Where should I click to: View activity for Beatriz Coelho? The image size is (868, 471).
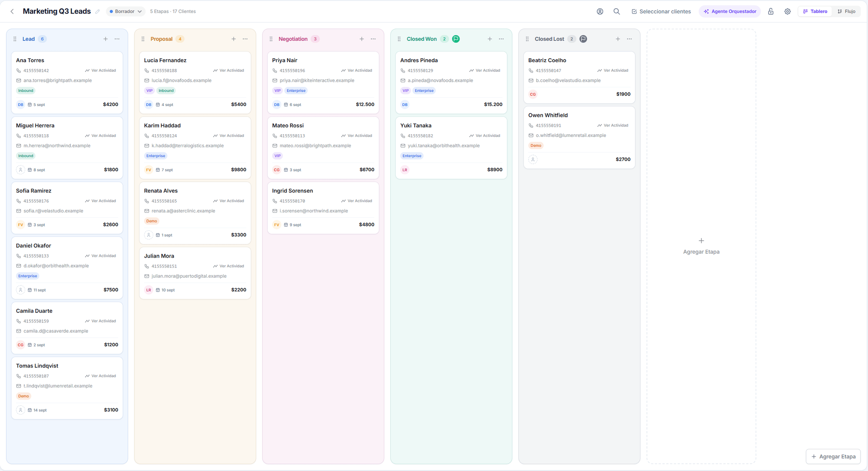point(613,70)
